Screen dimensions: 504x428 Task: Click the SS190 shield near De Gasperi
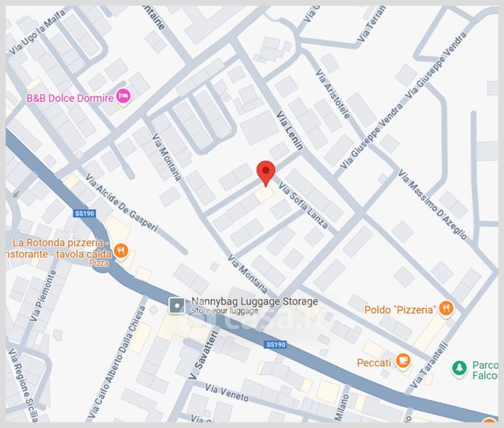tap(85, 213)
